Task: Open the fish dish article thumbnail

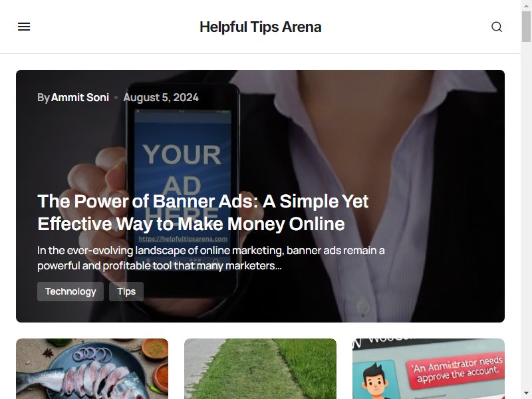Action: point(92,368)
